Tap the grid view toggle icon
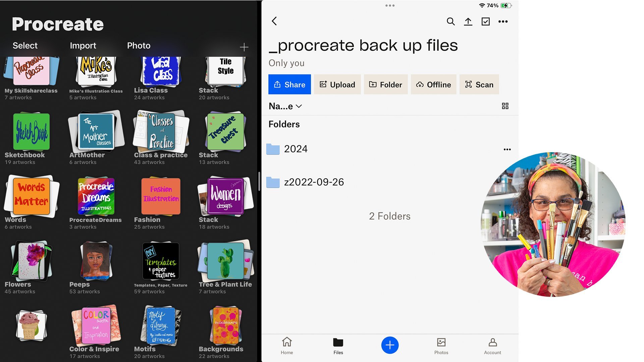The width and height of the screenshot is (644, 362). click(505, 106)
